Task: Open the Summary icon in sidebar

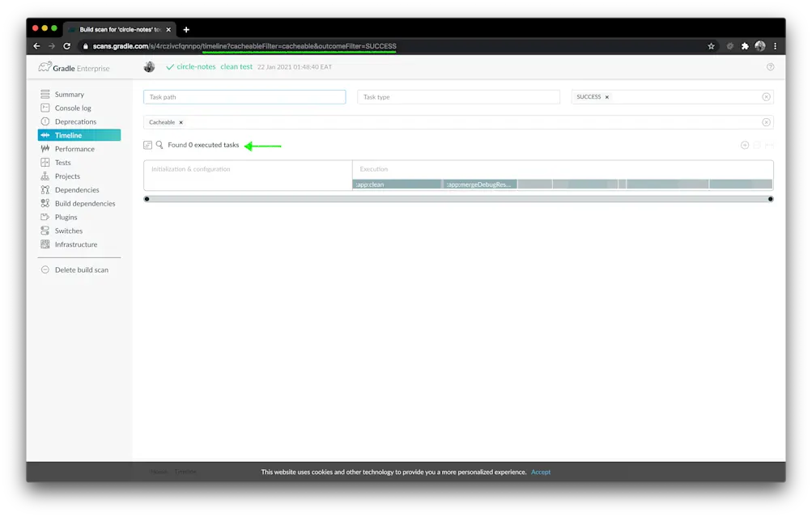Action: [x=45, y=94]
